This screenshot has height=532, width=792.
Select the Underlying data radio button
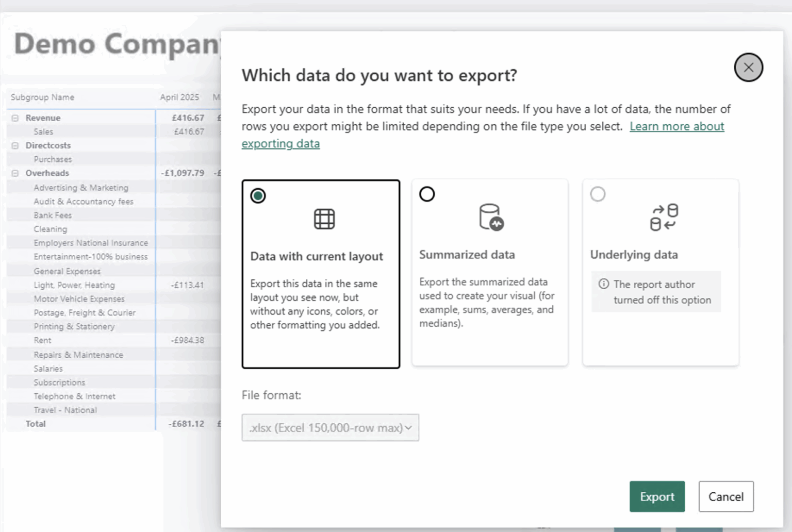coord(598,194)
